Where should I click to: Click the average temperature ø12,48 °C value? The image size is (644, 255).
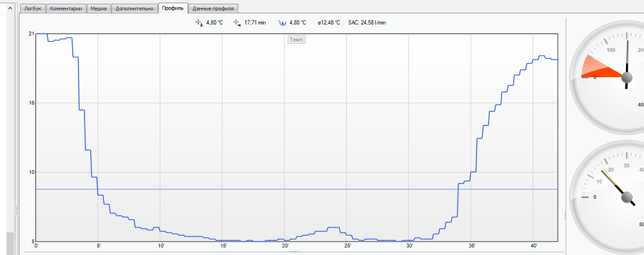pos(329,23)
